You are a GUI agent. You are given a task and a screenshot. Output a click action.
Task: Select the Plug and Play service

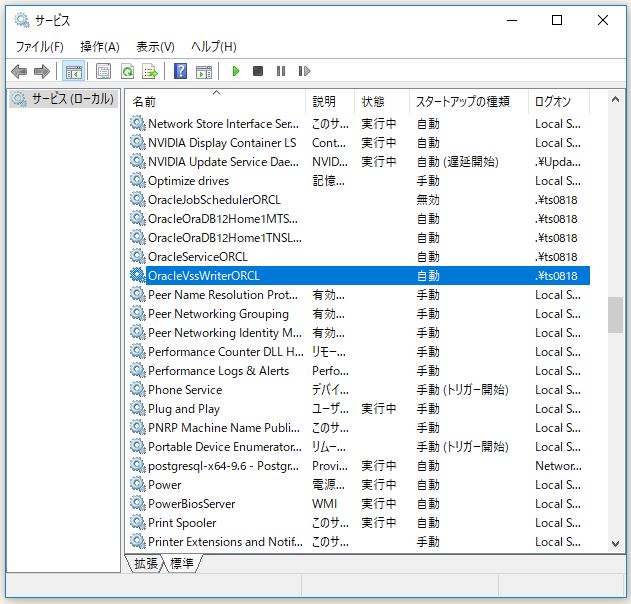(359, 409)
